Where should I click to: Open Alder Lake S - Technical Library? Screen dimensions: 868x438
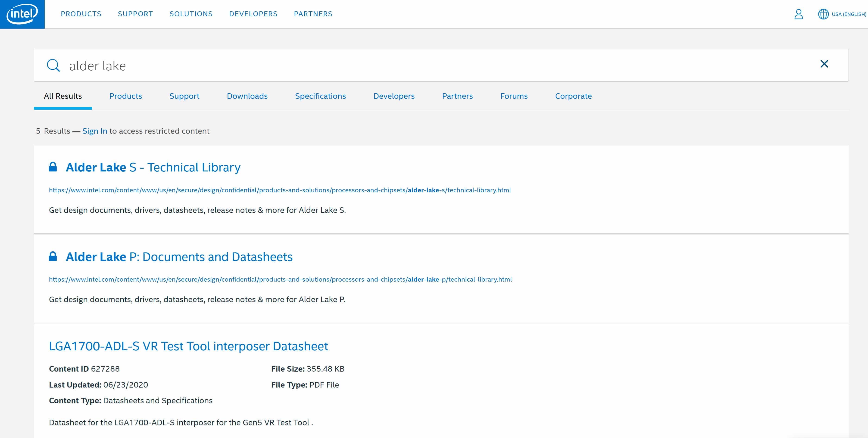point(153,168)
